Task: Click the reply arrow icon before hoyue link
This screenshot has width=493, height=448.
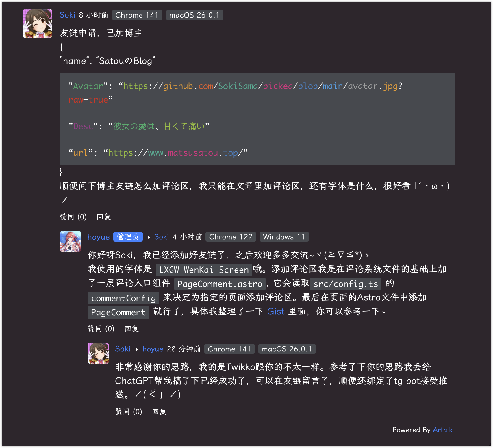Action: 137,349
